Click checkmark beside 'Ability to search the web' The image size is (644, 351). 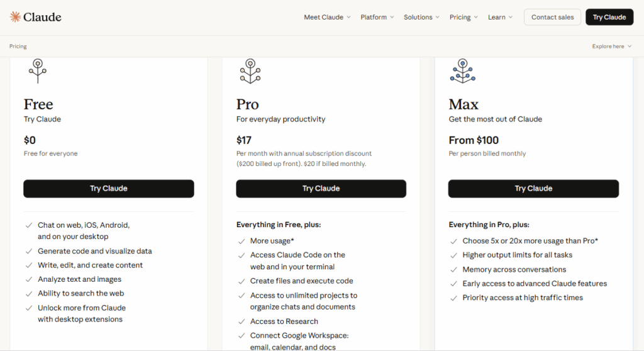pos(29,294)
